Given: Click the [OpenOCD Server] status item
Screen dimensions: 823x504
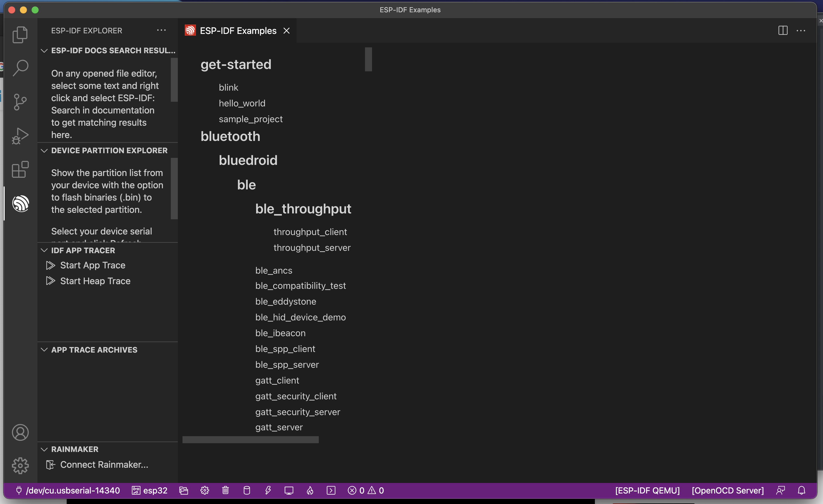Looking at the screenshot, I should tap(728, 490).
